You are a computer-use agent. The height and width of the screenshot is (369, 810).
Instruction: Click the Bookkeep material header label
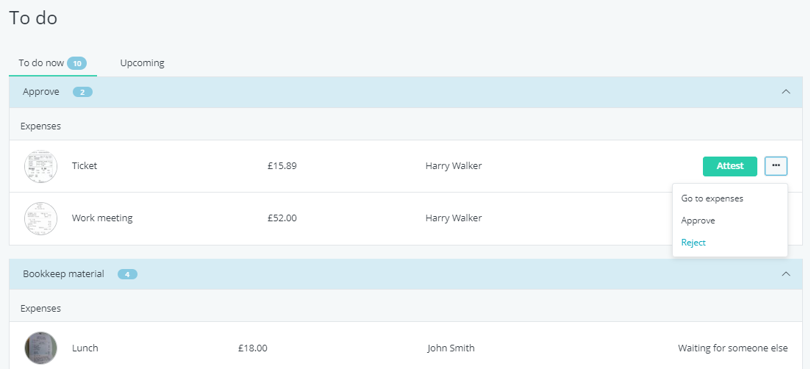click(64, 274)
